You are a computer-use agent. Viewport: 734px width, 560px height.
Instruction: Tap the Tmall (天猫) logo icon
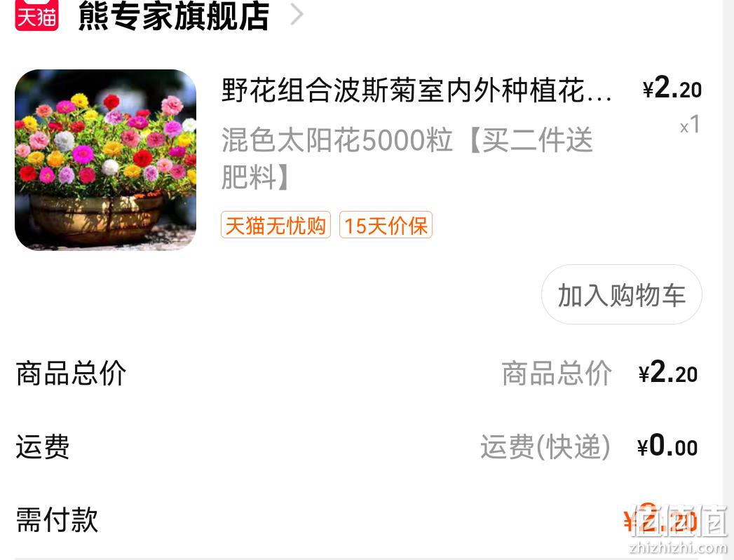(x=36, y=15)
